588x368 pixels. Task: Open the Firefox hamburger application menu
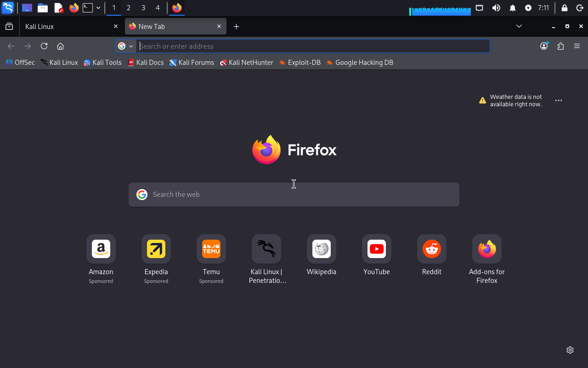(577, 46)
